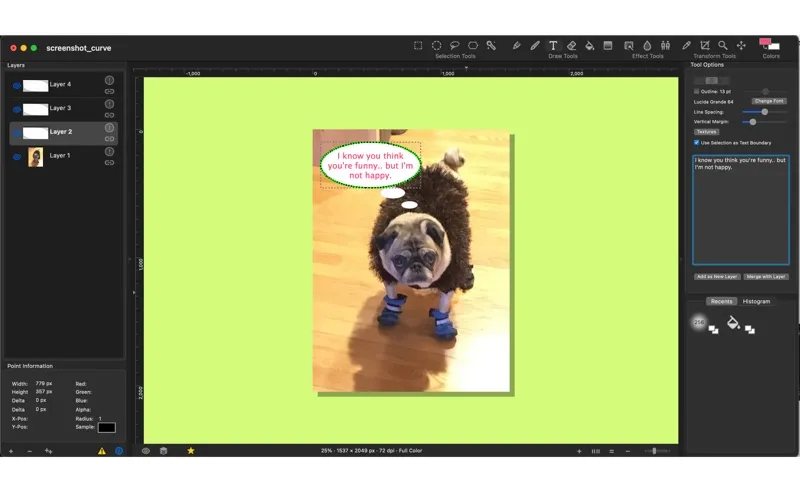This screenshot has width=800, height=500.
Task: Select the Text tool
Action: pos(553,45)
